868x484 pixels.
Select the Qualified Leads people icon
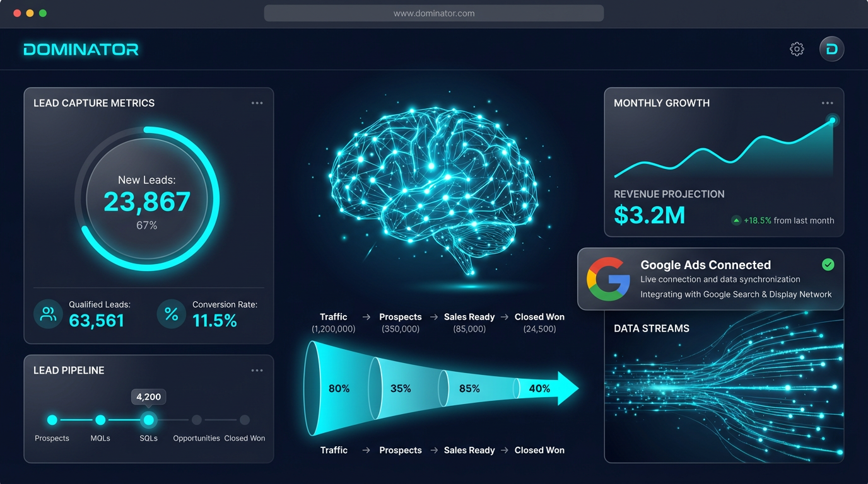pos(48,314)
